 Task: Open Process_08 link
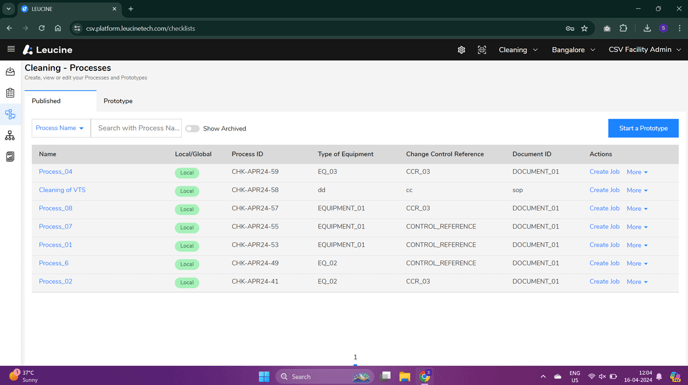pyautogui.click(x=55, y=209)
